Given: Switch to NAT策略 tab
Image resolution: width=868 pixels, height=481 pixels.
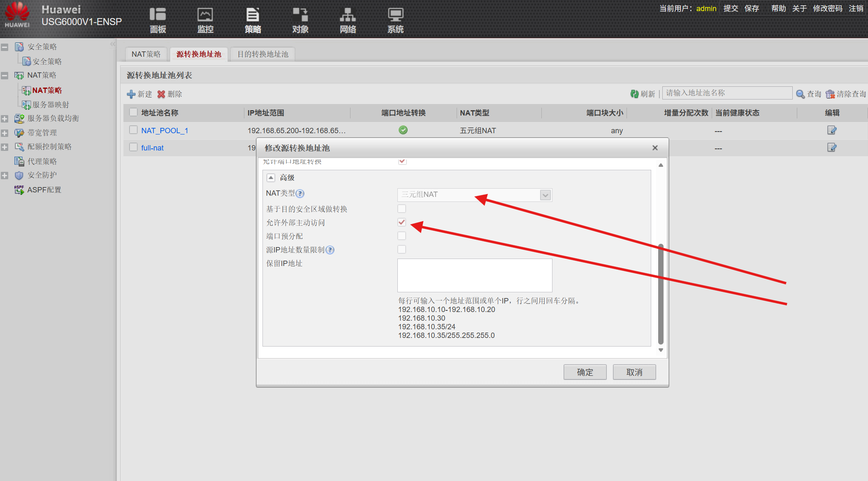Looking at the screenshot, I should pos(146,54).
